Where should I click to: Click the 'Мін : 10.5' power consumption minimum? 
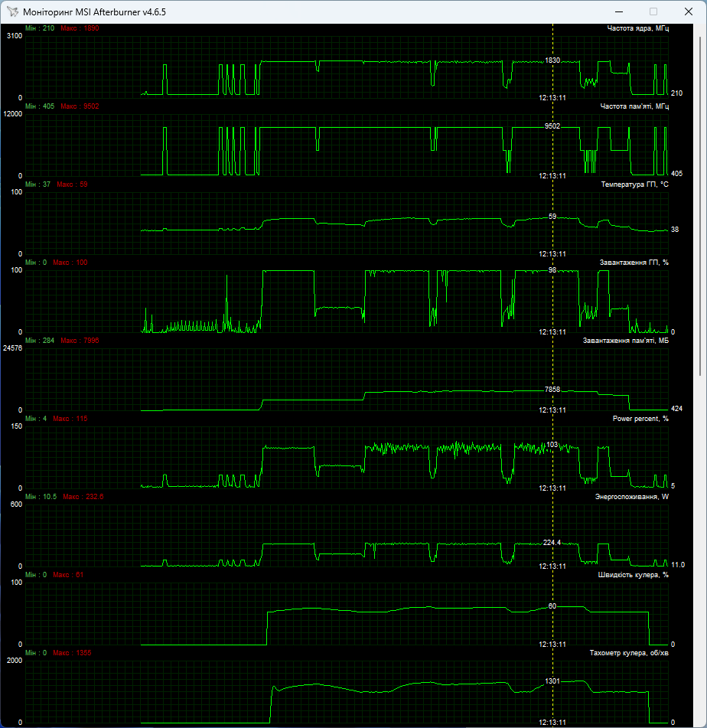(41, 496)
